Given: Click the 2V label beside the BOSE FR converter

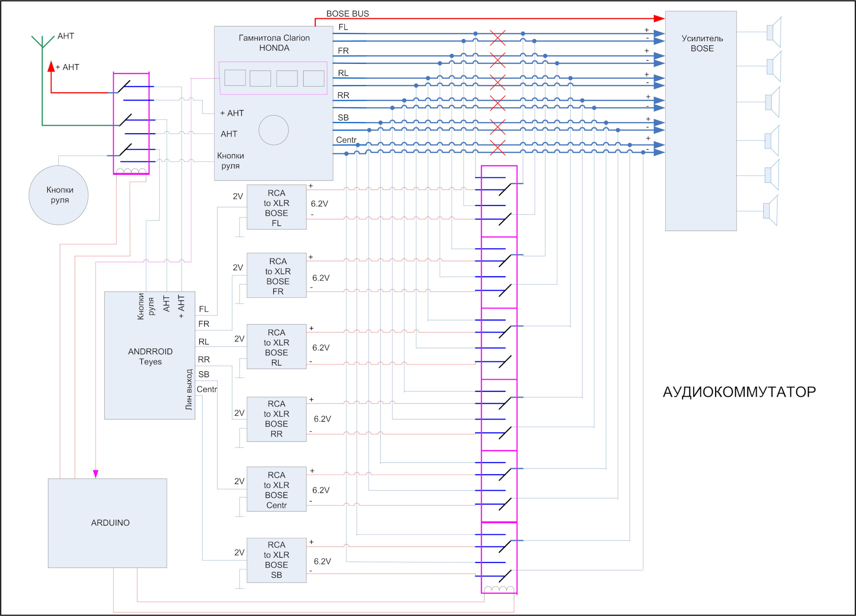Looking at the screenshot, I should click(x=238, y=267).
